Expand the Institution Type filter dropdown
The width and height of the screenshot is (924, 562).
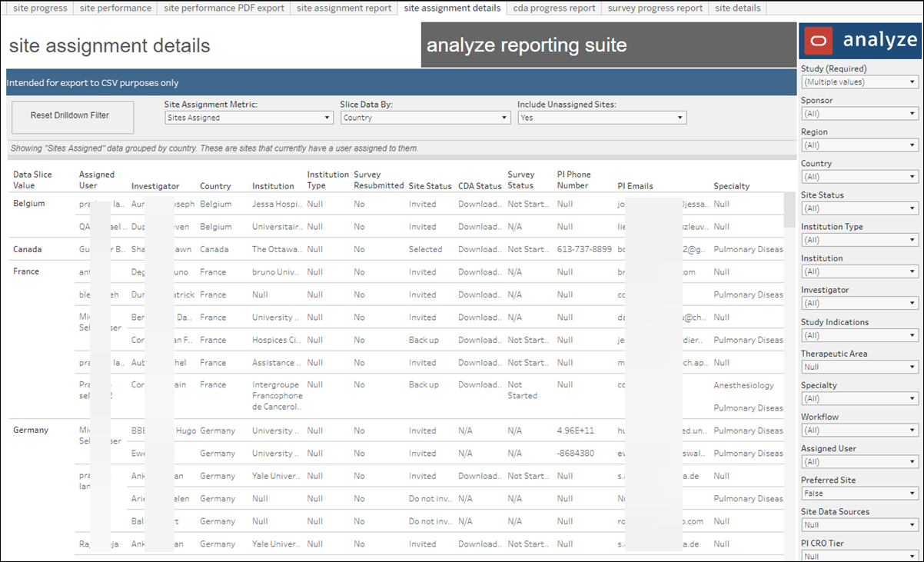(x=859, y=240)
